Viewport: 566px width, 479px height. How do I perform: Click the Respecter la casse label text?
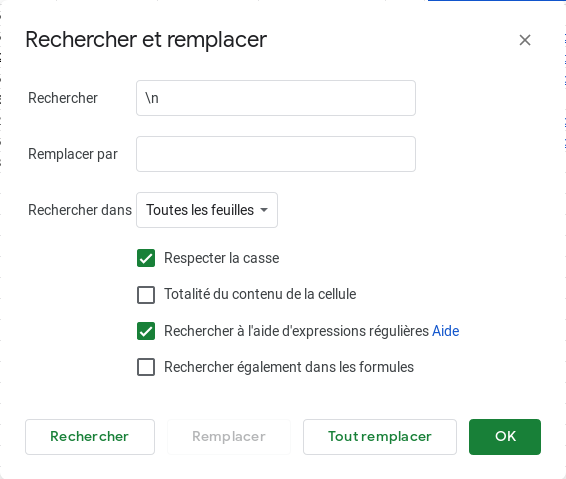click(x=222, y=258)
